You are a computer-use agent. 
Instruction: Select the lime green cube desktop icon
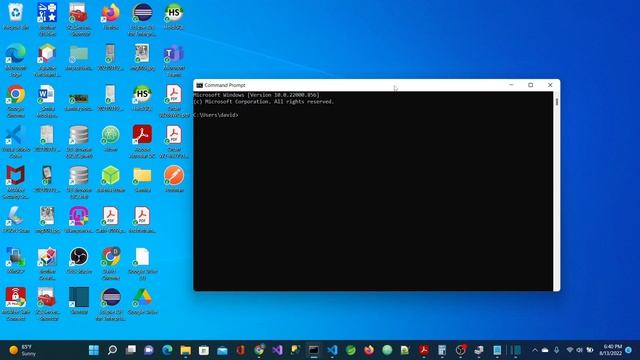(111, 178)
